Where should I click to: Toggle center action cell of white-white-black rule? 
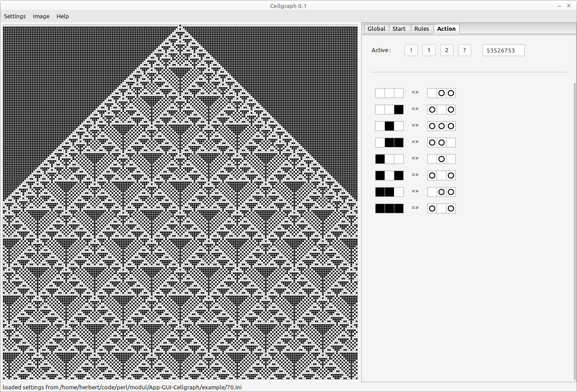(442, 110)
